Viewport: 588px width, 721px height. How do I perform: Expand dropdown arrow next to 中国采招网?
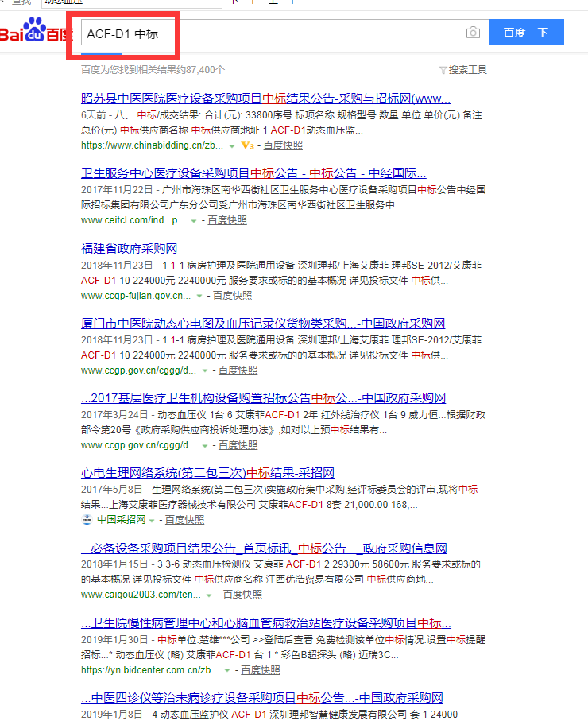tap(151, 521)
